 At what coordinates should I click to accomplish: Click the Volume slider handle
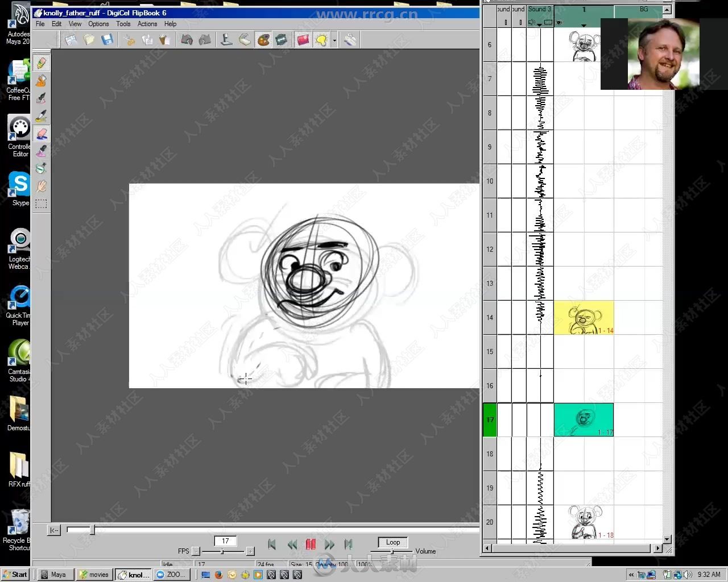pos(392,551)
